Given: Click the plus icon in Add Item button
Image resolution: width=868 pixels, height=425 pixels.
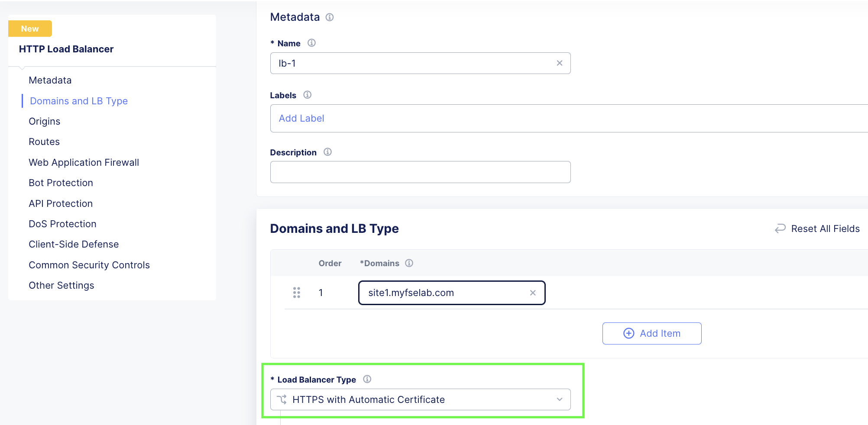Looking at the screenshot, I should 629,333.
